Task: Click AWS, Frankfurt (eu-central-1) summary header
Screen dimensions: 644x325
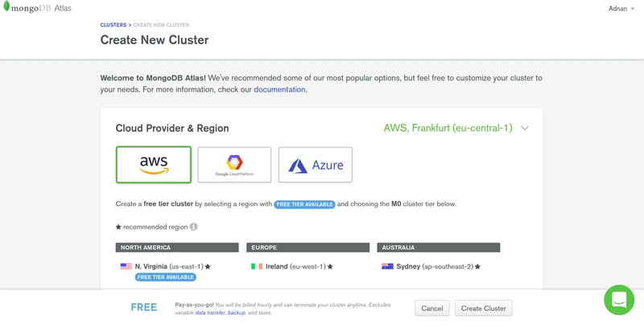Action: [x=448, y=128]
